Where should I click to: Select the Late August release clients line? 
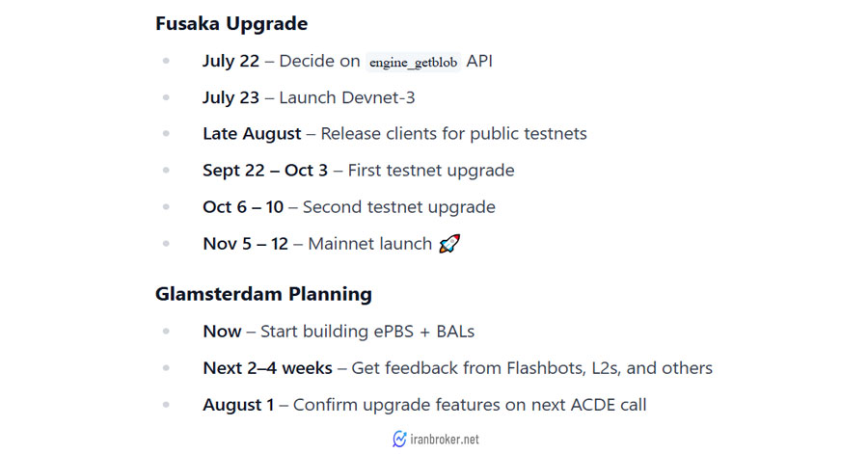pyautogui.click(x=394, y=134)
